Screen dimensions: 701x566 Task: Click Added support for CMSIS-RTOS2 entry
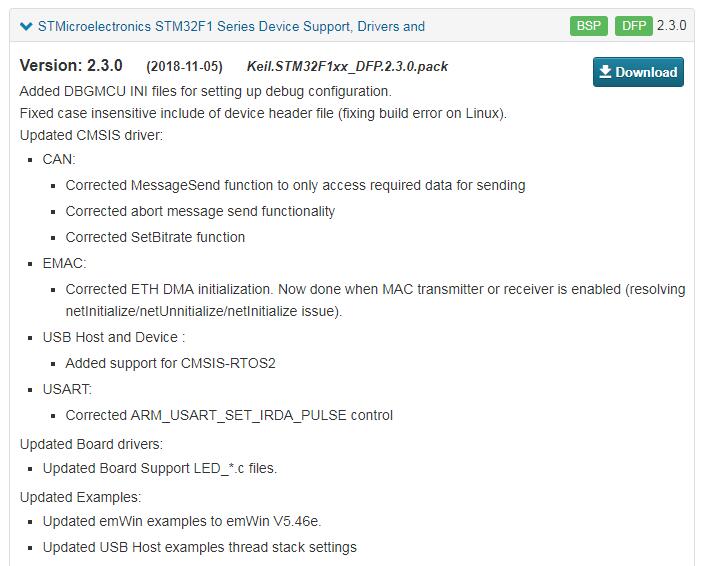(x=170, y=363)
